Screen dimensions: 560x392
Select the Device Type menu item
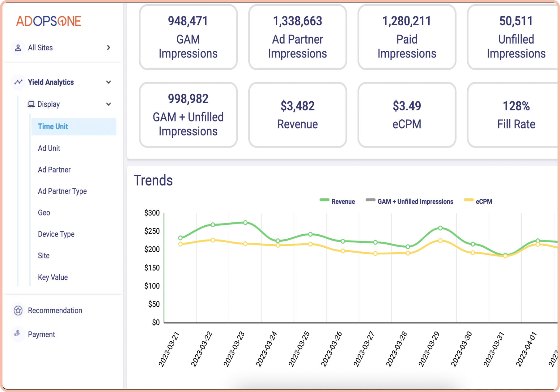(x=56, y=234)
